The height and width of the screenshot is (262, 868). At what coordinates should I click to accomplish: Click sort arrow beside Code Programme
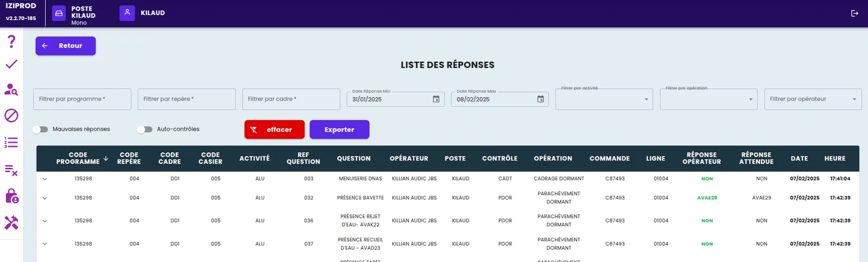(x=106, y=158)
